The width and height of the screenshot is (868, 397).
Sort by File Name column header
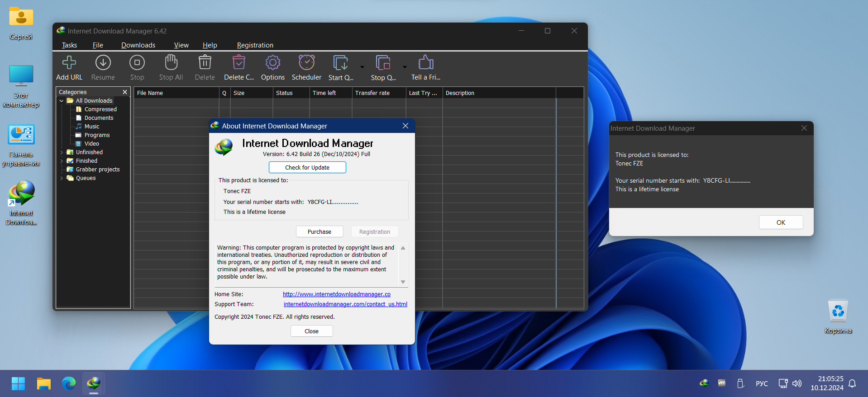[x=176, y=93]
